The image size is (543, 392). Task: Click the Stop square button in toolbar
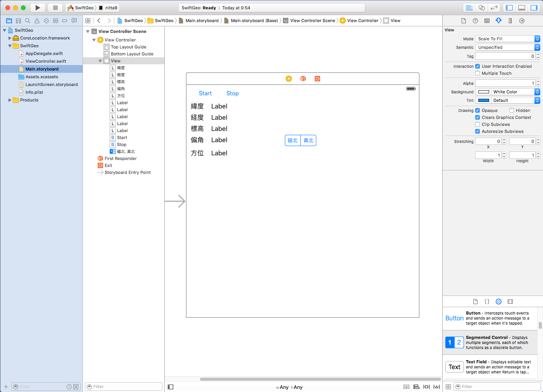[55, 8]
